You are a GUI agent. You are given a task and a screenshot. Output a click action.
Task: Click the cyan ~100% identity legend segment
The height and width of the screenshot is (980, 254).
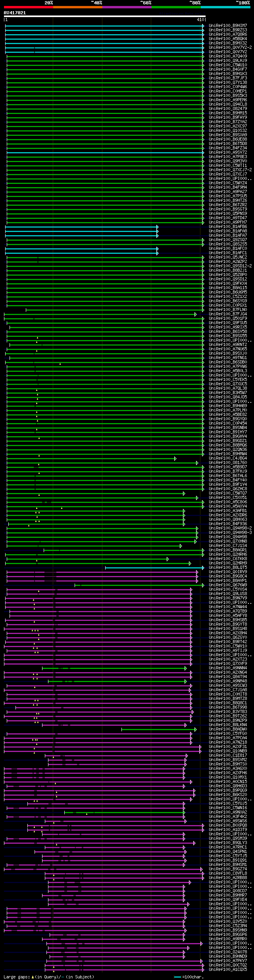click(x=225, y=7)
